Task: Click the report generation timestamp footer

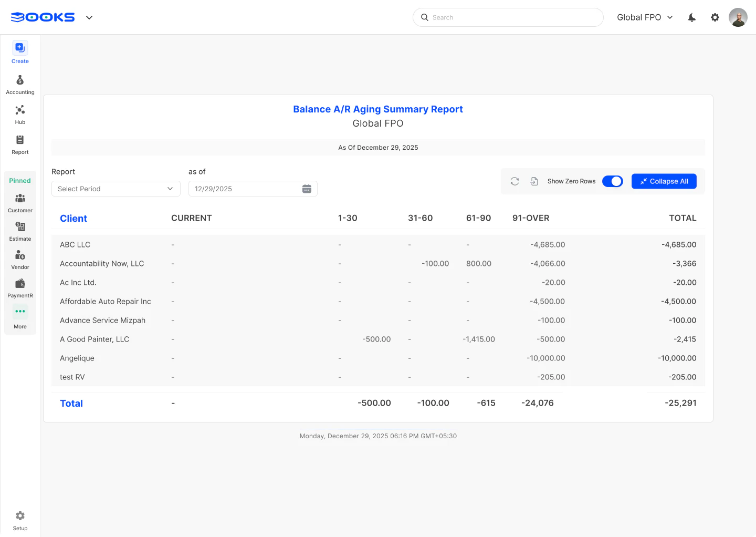Action: coord(378,436)
